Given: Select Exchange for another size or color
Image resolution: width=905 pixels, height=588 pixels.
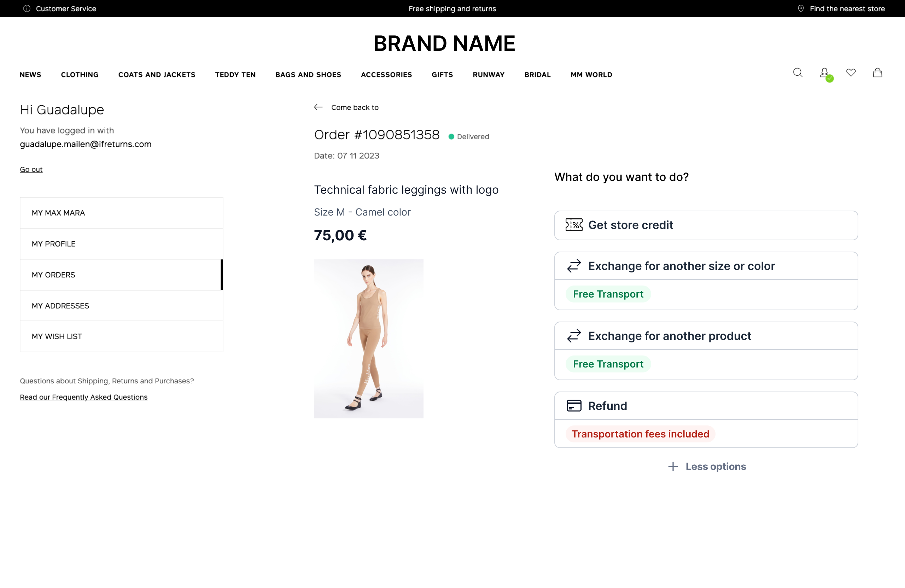Looking at the screenshot, I should [681, 266].
